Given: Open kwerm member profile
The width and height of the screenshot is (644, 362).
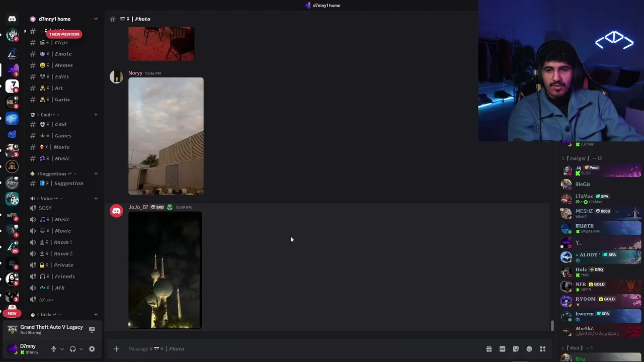Looking at the screenshot, I should (x=601, y=316).
